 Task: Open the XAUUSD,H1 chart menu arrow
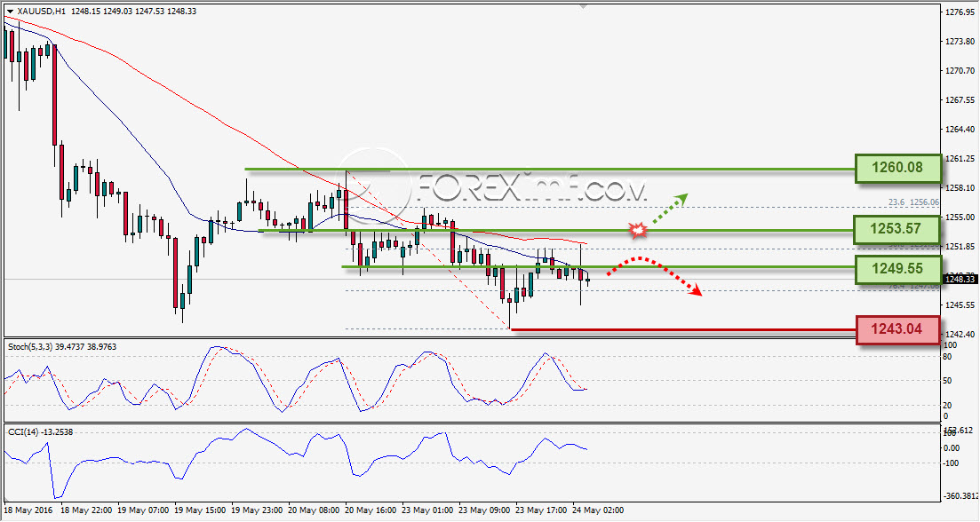coord(10,12)
